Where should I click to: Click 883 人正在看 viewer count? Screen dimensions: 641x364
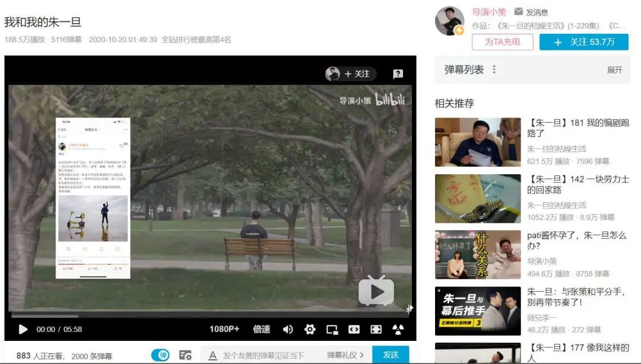[40, 356]
